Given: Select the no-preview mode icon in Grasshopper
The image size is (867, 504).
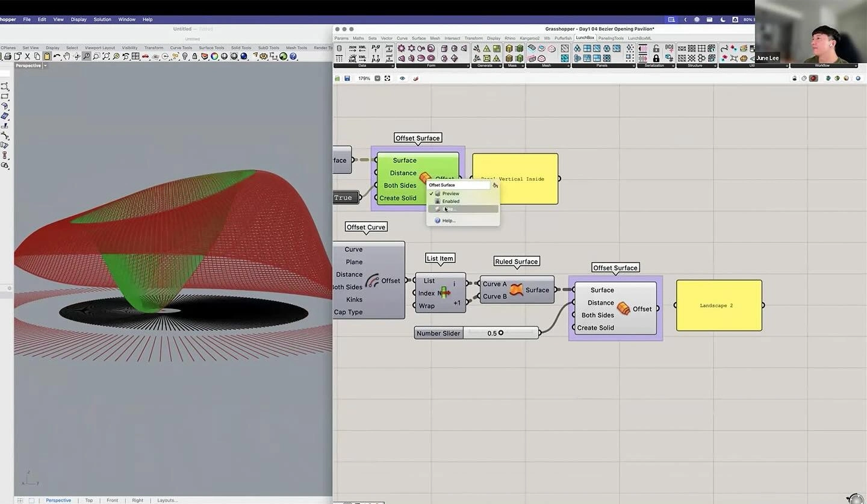Looking at the screenshot, I should pyautogui.click(x=795, y=78).
